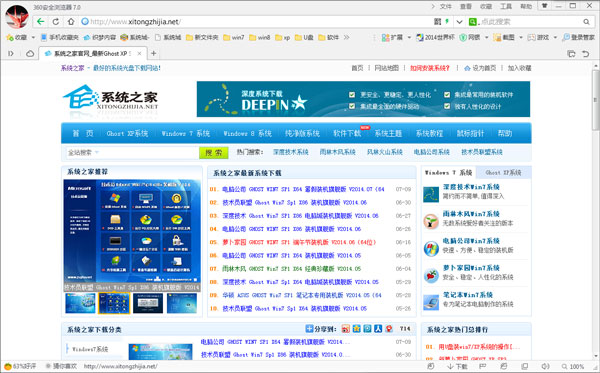Select the 系统之家官网 browser tab
This screenshot has height=373, width=600.
pyautogui.click(x=92, y=54)
